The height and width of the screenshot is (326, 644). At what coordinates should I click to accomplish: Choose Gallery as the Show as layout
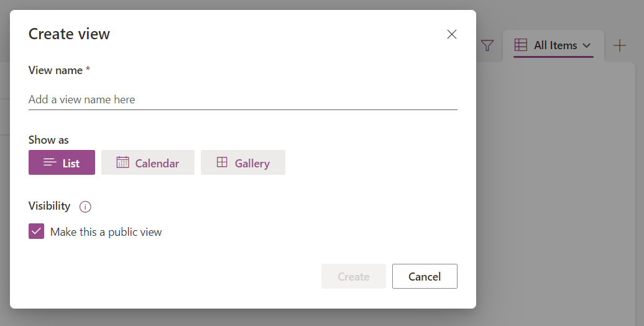coord(242,162)
